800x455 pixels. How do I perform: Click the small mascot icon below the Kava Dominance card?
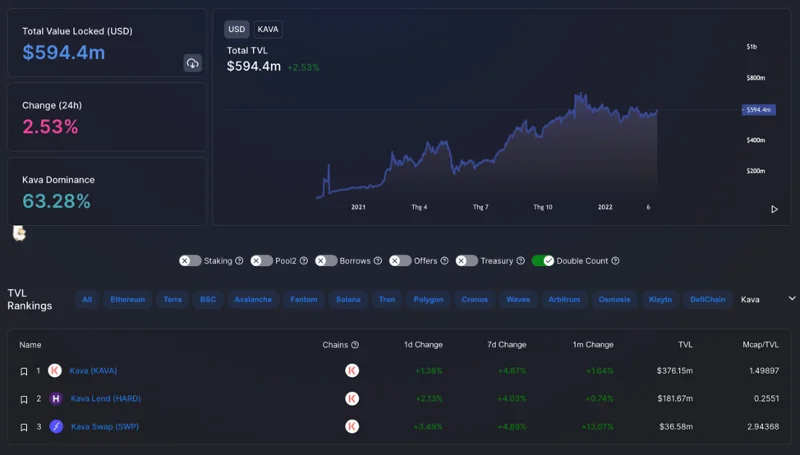[19, 233]
